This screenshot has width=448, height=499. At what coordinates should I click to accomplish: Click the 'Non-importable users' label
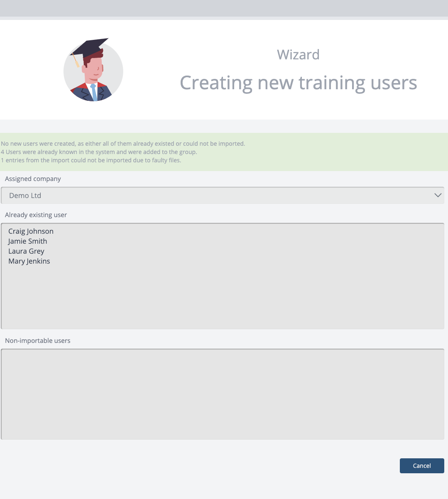pyautogui.click(x=38, y=341)
